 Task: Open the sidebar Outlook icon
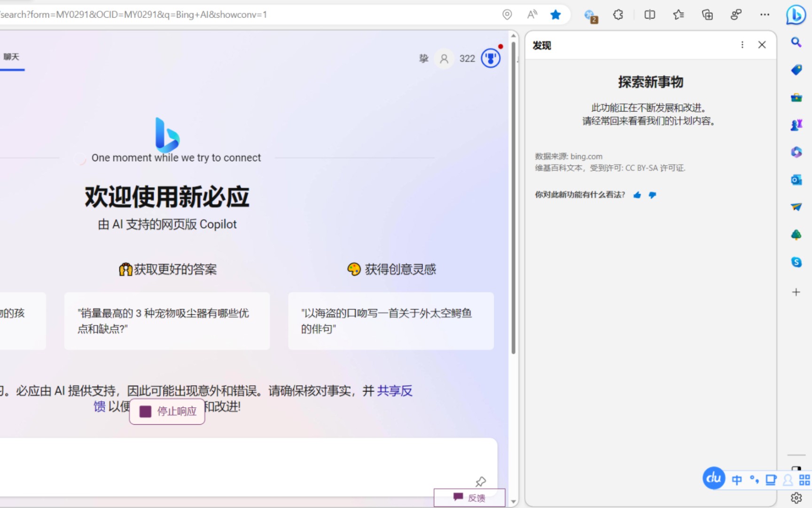[796, 180]
